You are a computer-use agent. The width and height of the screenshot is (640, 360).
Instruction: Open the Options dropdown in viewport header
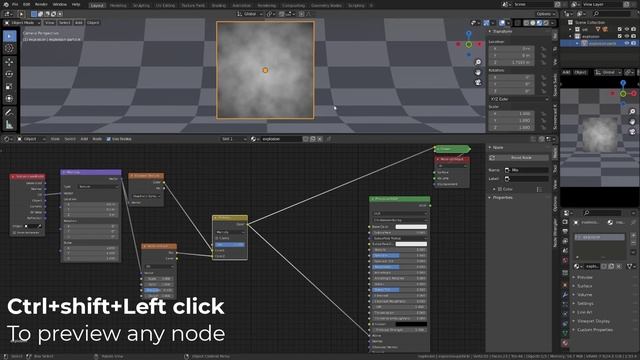[546, 14]
